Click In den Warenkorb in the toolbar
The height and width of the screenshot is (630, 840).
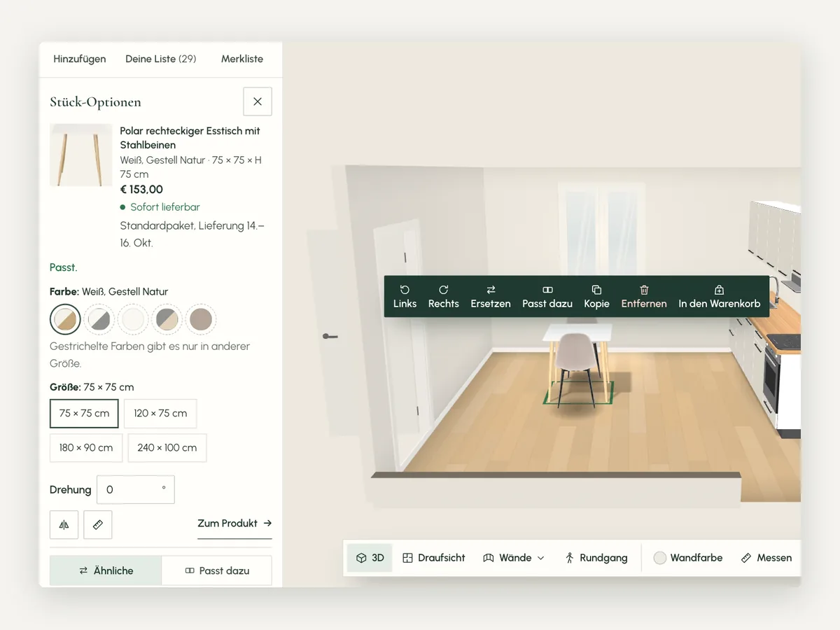click(720, 297)
